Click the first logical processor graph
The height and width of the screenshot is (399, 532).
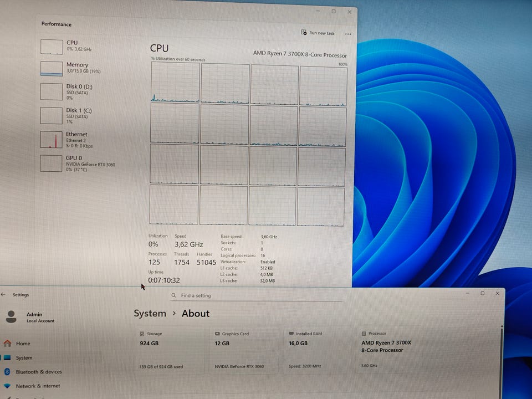175,82
